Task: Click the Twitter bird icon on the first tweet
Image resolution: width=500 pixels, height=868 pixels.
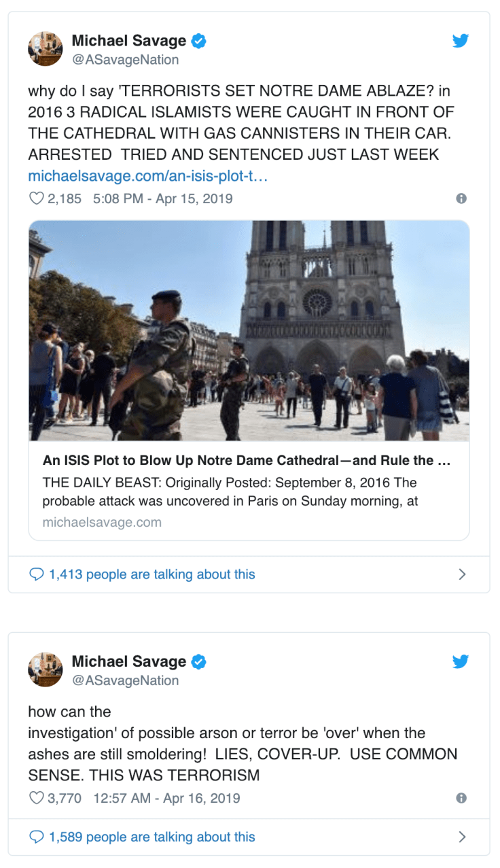Action: tap(461, 41)
